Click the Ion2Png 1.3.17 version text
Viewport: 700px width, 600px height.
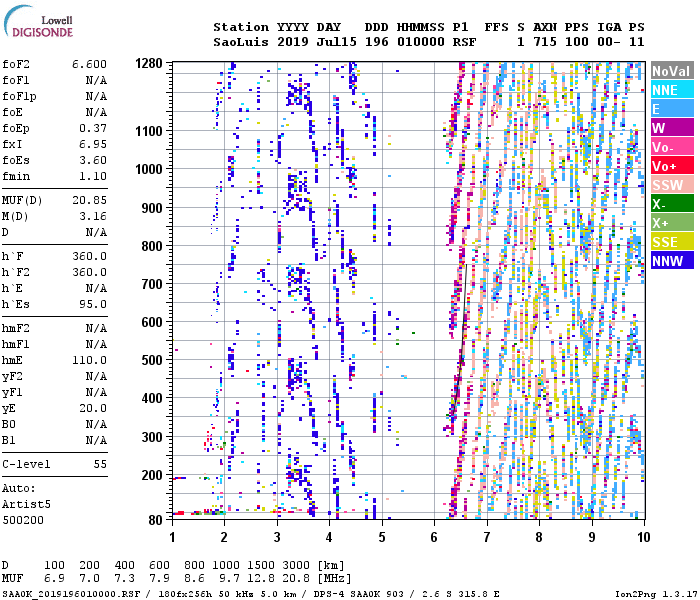coord(656,594)
